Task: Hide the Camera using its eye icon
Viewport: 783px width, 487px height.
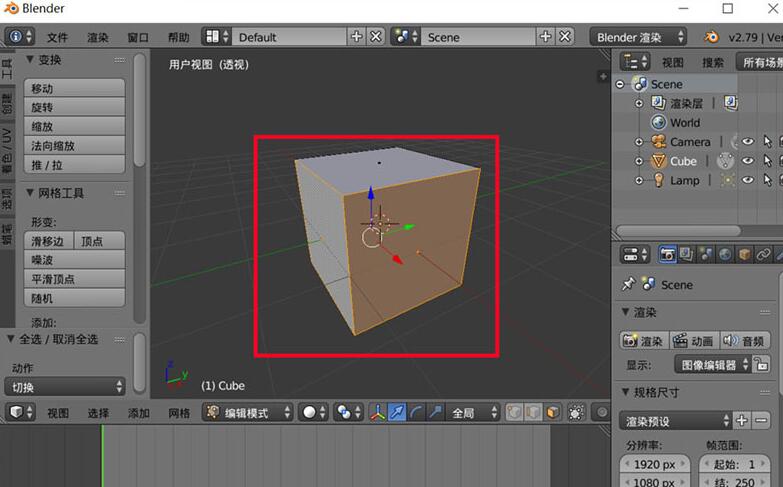Action: pos(747,142)
